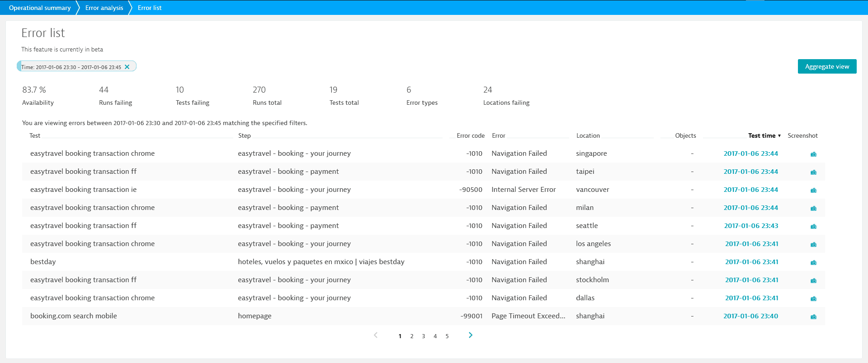Open milan test time link
Screen dimensions: 868x363
(751, 208)
